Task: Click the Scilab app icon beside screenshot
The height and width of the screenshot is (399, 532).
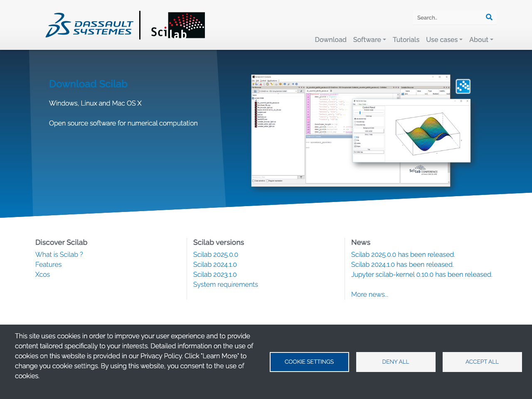Action: (x=463, y=86)
